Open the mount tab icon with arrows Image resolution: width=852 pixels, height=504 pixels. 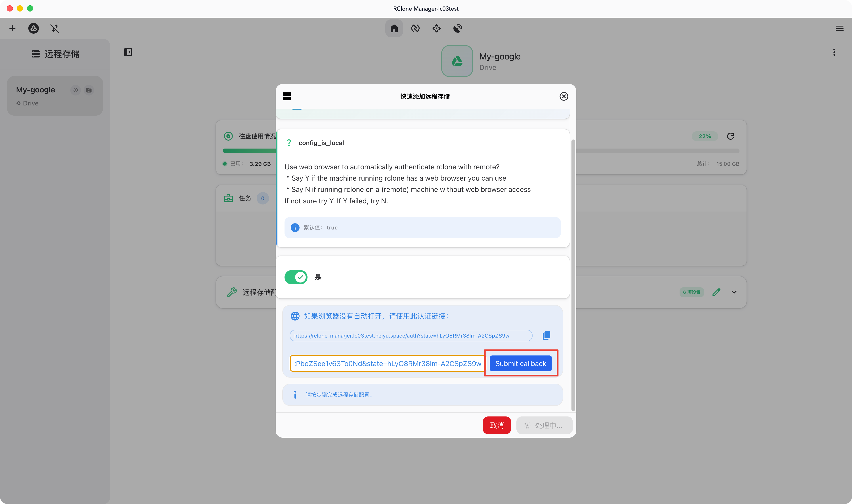coord(437,28)
